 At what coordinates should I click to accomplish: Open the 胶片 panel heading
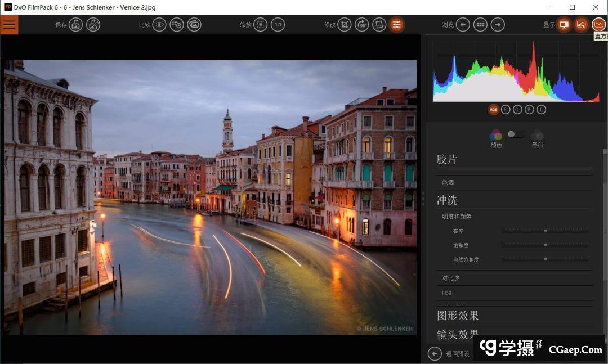[447, 160]
